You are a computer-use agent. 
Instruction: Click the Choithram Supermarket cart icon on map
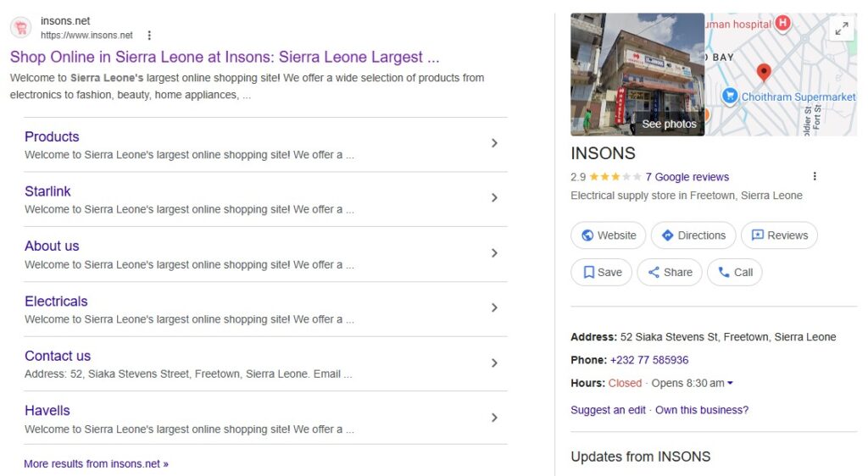(730, 97)
